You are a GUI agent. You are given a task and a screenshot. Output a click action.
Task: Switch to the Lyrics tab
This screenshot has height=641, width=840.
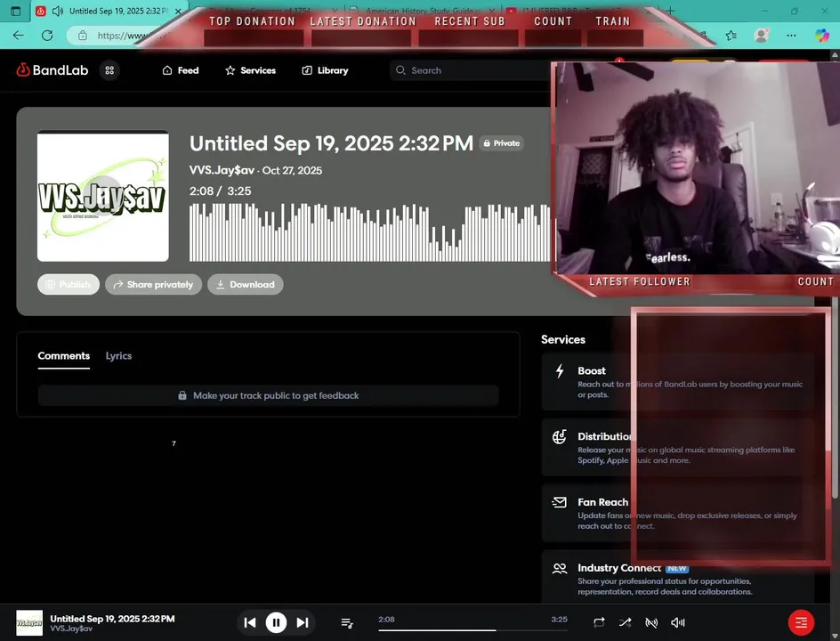[x=118, y=356]
